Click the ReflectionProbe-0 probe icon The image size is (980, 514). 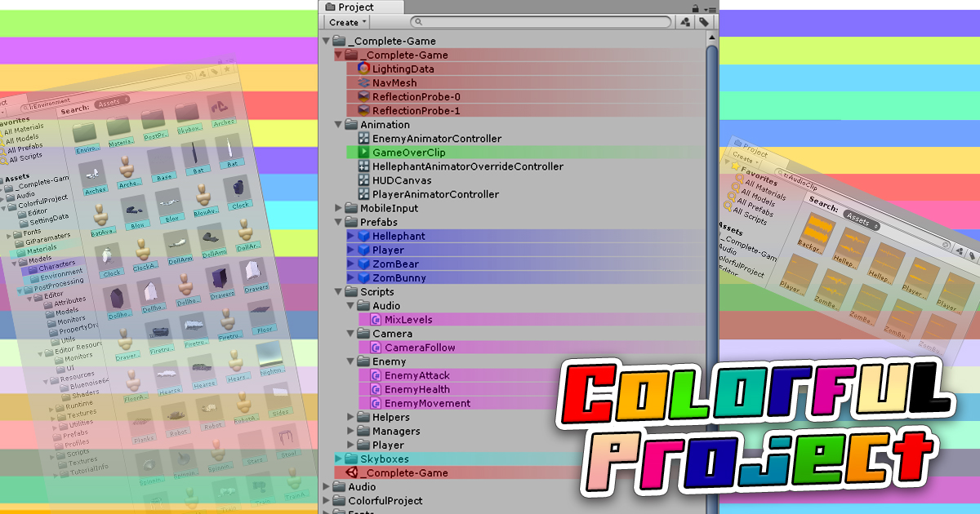(x=363, y=97)
